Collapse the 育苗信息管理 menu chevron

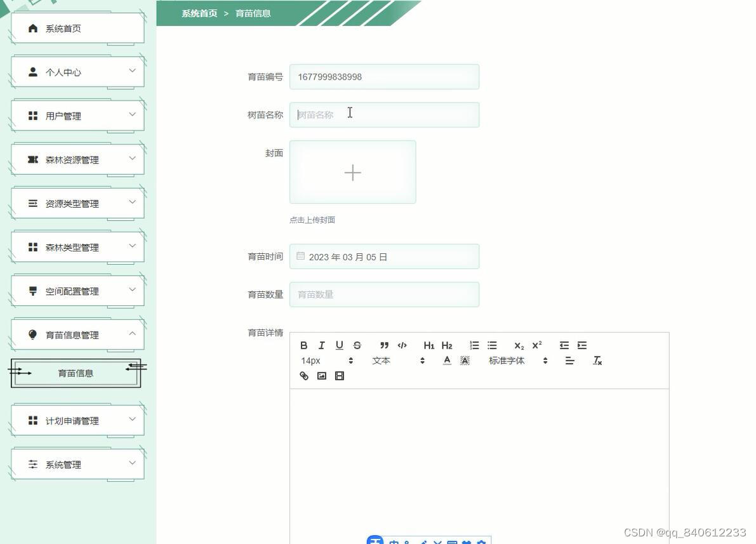pos(132,334)
